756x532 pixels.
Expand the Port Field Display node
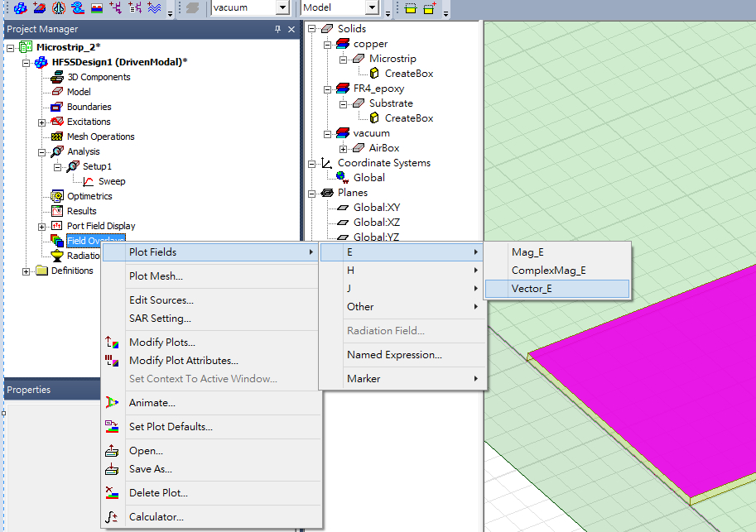click(42, 227)
